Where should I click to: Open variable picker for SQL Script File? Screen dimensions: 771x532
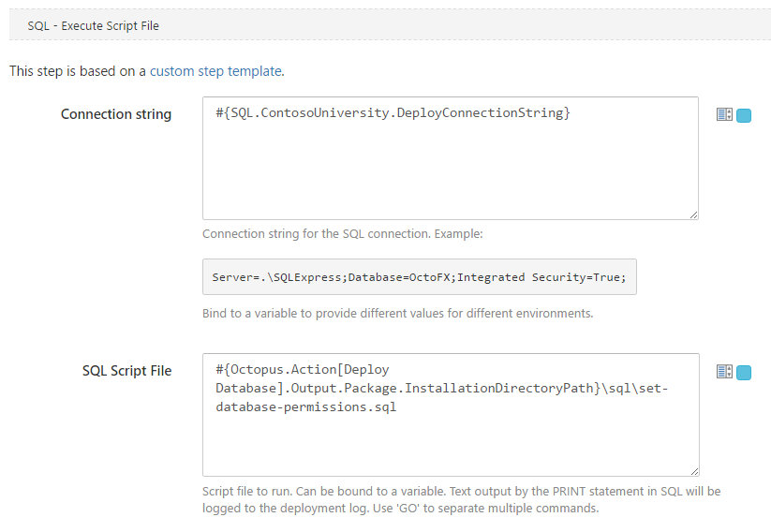coord(724,372)
